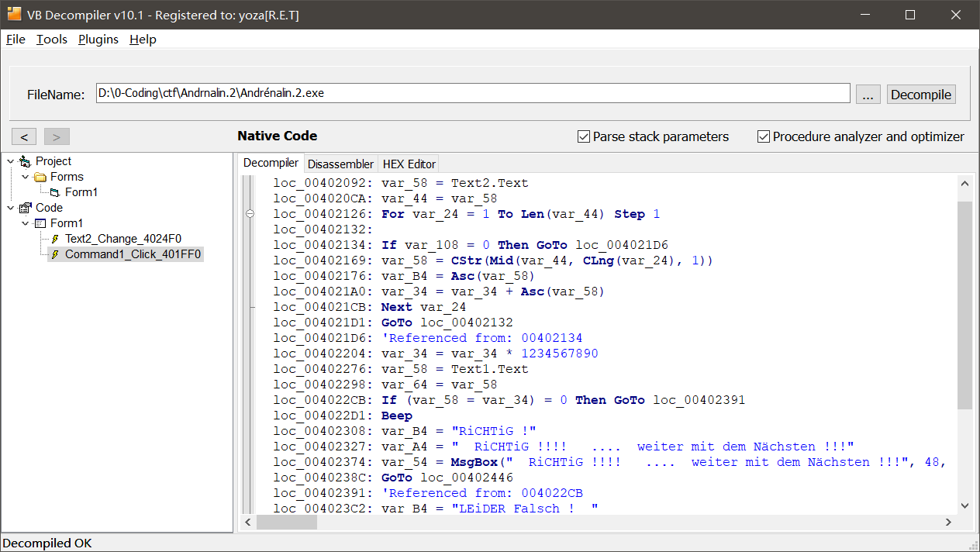Click the vertical scrollbar thumb in code pane
The width and height of the screenshot is (980, 552).
point(964,305)
